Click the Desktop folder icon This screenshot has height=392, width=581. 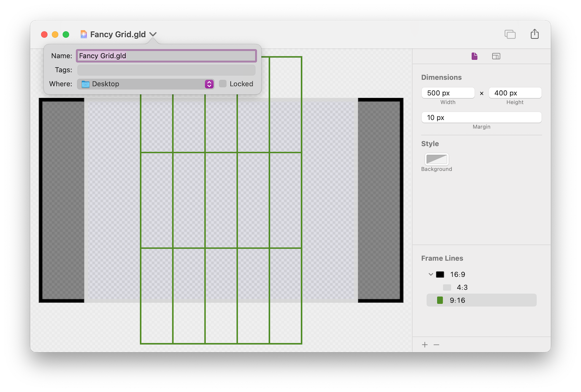[x=86, y=84]
